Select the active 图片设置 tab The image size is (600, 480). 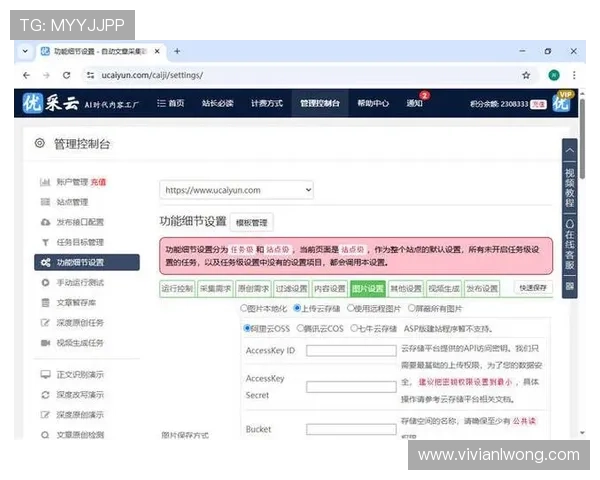click(x=368, y=288)
